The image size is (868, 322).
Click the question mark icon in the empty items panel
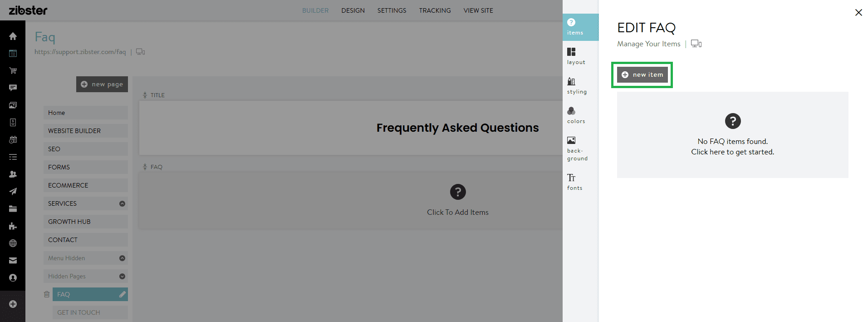tap(733, 121)
